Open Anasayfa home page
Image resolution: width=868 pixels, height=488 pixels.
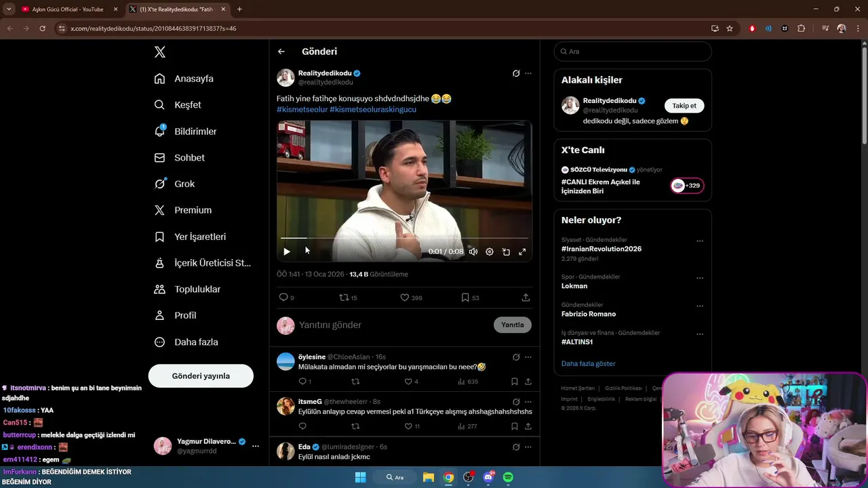tap(184, 79)
